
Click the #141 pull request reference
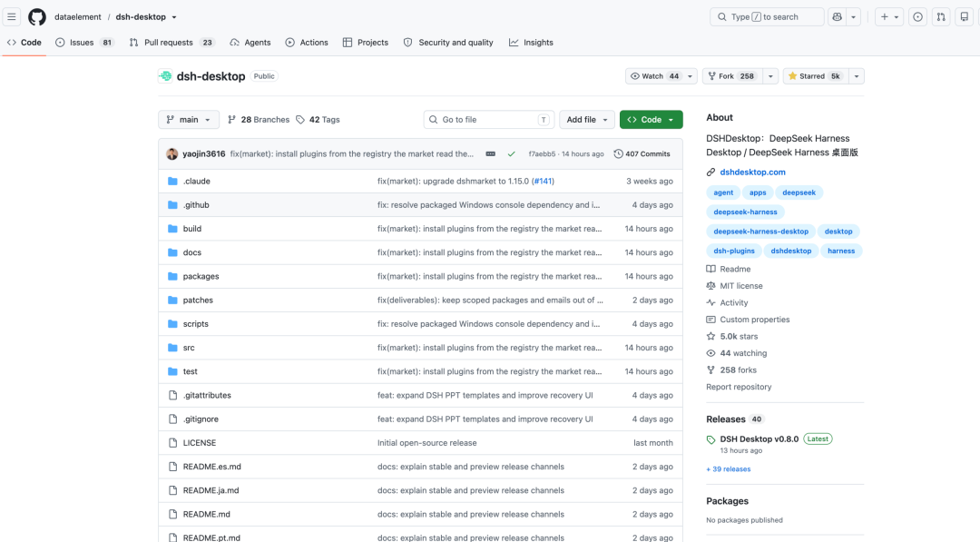click(543, 182)
